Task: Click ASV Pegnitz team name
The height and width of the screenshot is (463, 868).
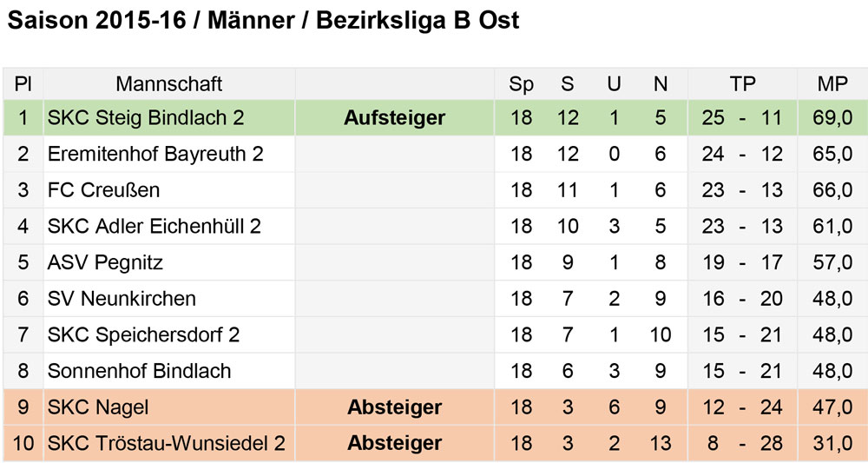Action: click(105, 262)
